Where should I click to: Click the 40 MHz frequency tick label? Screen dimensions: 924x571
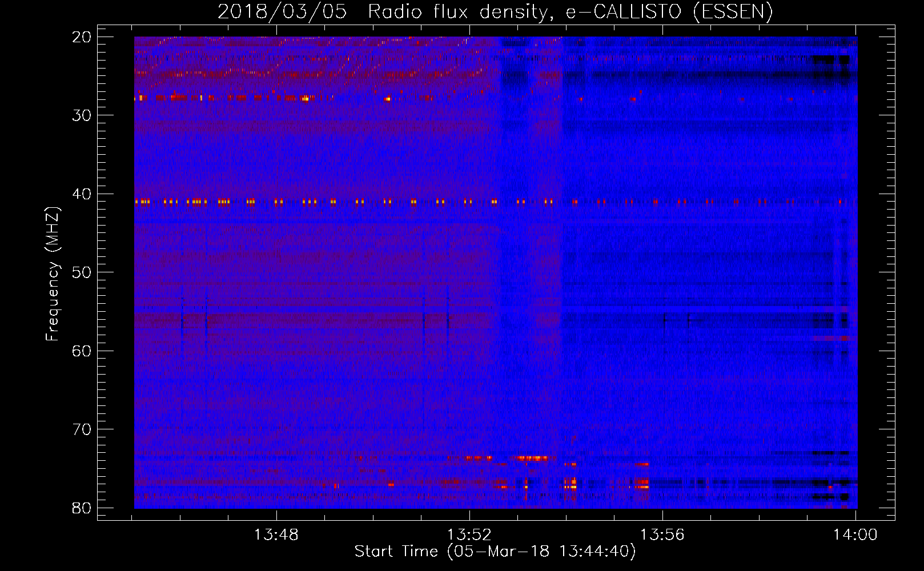[x=82, y=194]
